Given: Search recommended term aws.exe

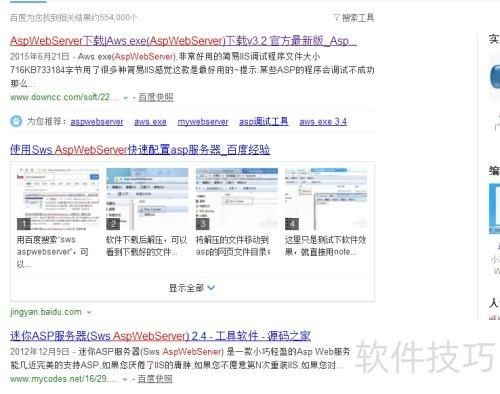Looking at the screenshot, I should click(150, 122).
